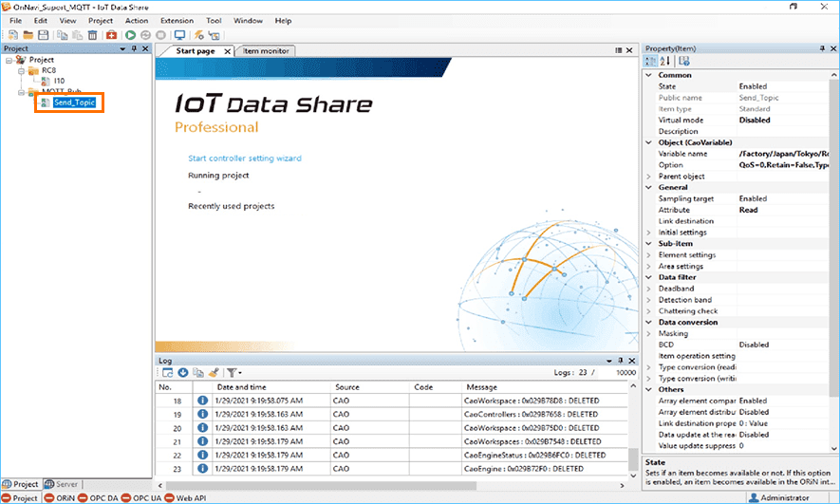Select the I10 item in tree
The image size is (840, 504).
pos(59,81)
